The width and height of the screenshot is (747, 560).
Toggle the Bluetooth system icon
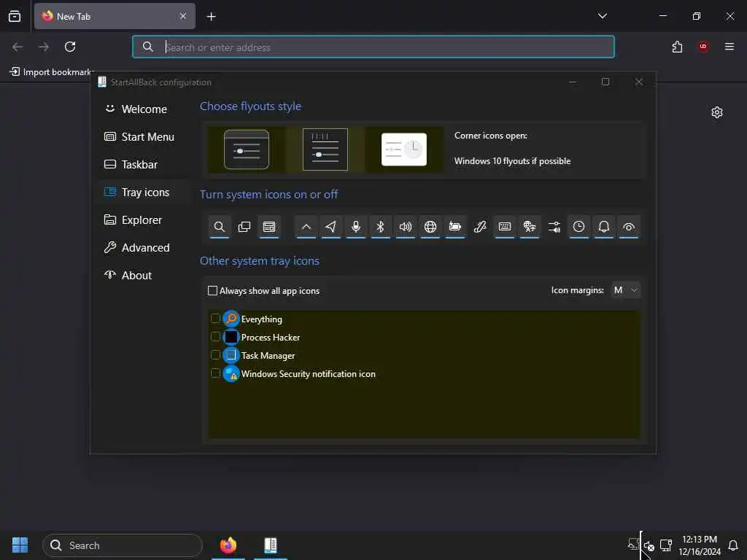pyautogui.click(x=381, y=227)
